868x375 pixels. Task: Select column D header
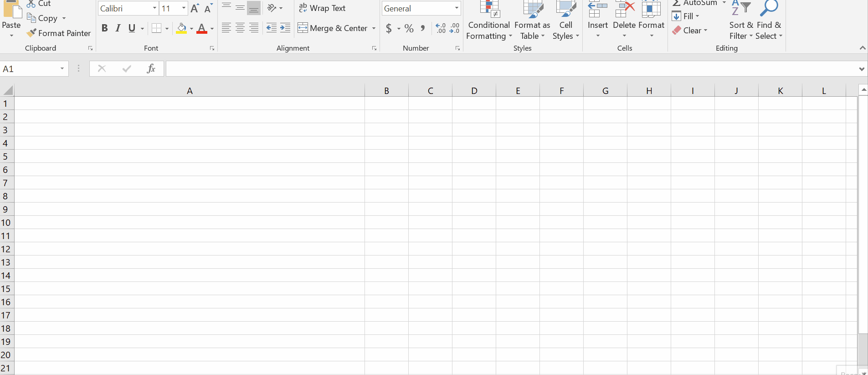[x=474, y=91]
